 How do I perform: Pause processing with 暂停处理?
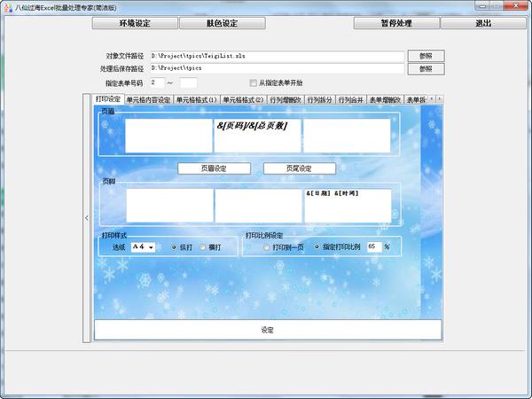pyautogui.click(x=396, y=23)
